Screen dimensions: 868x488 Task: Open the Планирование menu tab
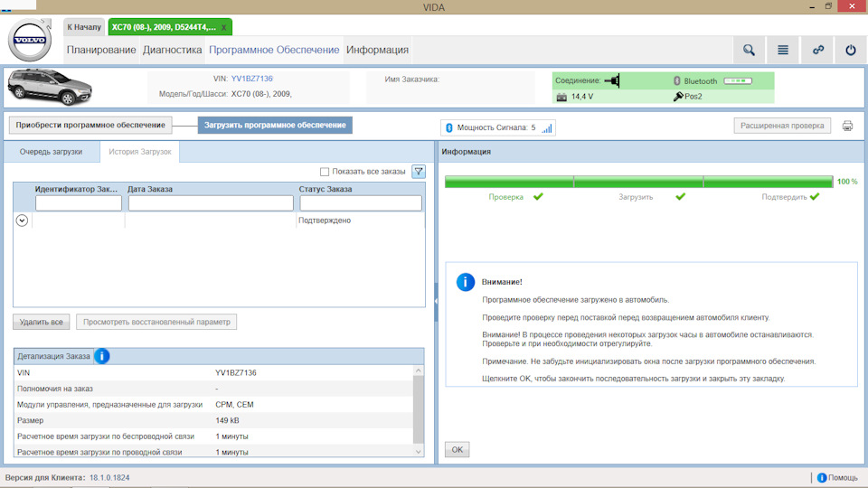pos(101,50)
